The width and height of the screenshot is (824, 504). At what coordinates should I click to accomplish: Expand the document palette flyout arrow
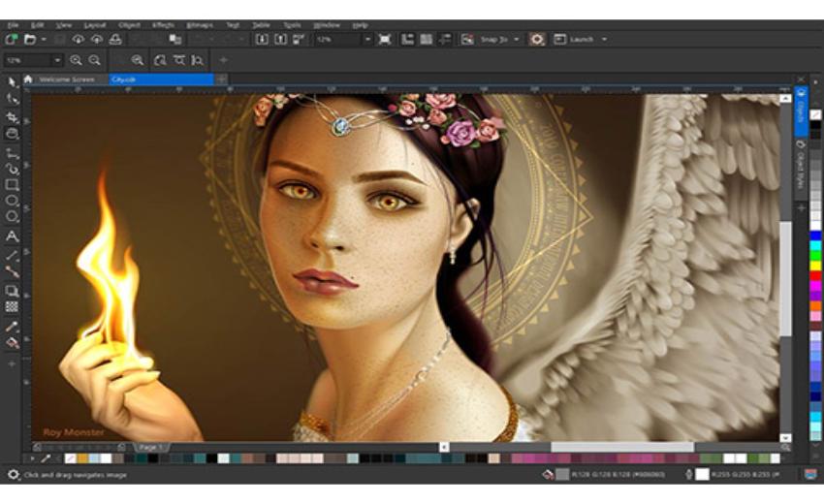(x=32, y=458)
